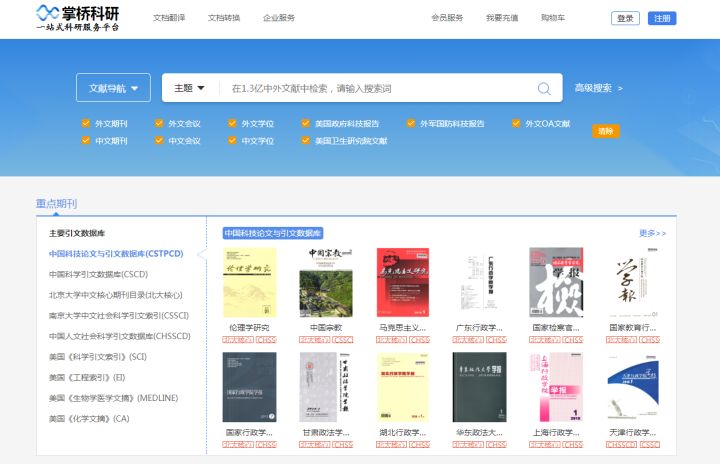
Task: Select 南京大学中文社会科学引文索引(CSSCI) in sidebar
Action: click(x=119, y=316)
